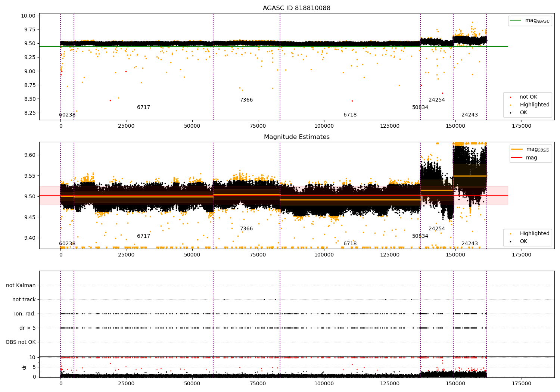Click the 9.40 y-tick on middle plot
This screenshot has height=392, width=560.
coord(29,238)
